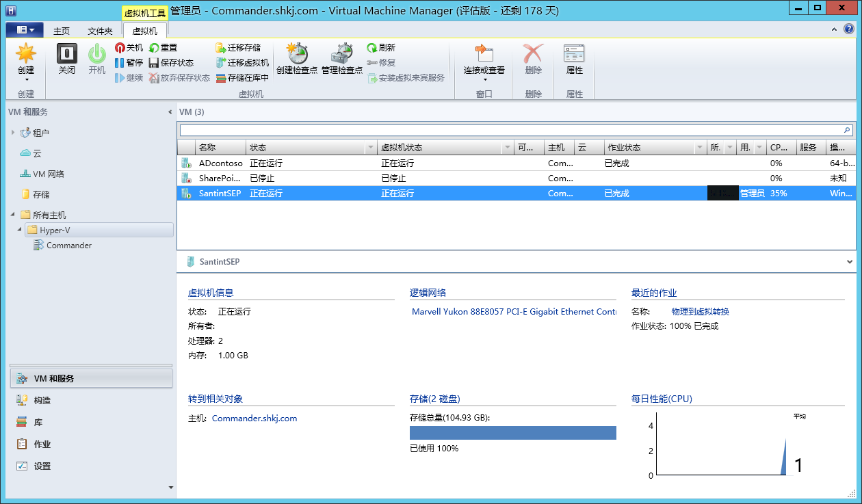Select the 虚拟机 ribbon tab
Image resolution: width=862 pixels, height=504 pixels.
tap(144, 31)
